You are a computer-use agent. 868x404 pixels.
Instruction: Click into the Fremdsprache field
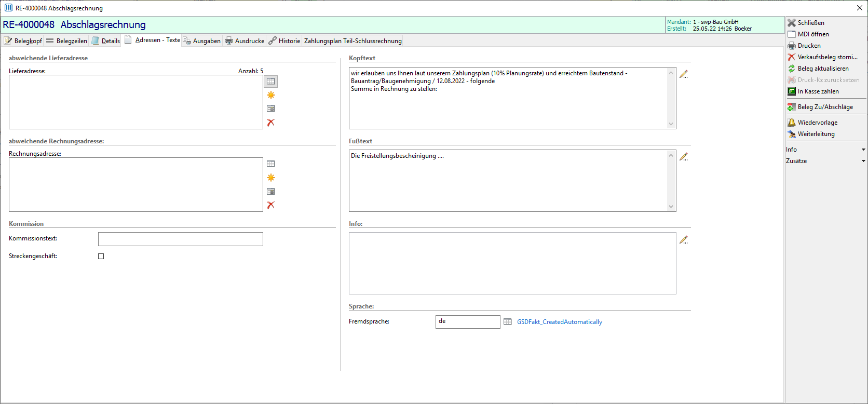468,322
